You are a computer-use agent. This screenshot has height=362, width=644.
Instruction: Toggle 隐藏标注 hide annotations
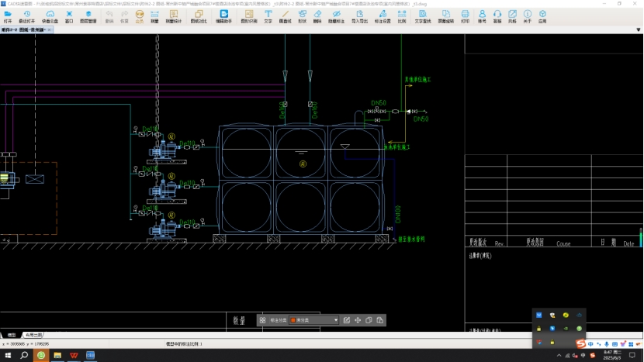pos(337,16)
